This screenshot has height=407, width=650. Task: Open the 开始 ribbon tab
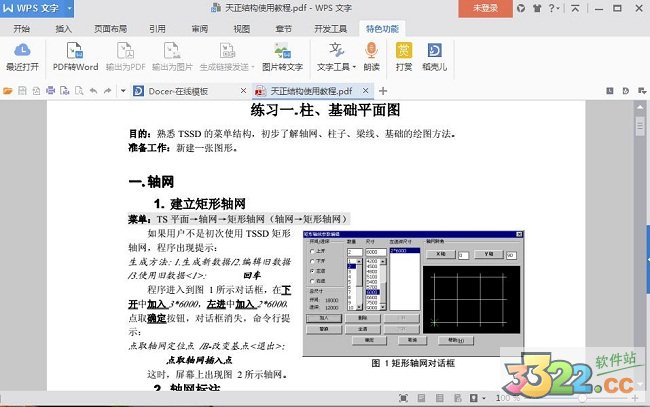(x=22, y=29)
